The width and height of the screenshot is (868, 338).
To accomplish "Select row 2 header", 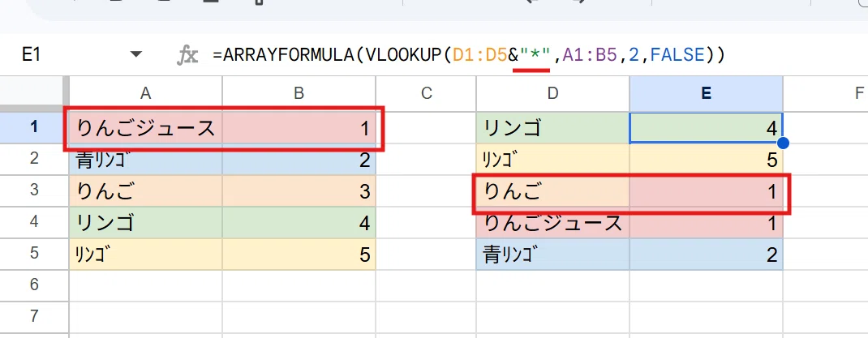I will (34, 160).
